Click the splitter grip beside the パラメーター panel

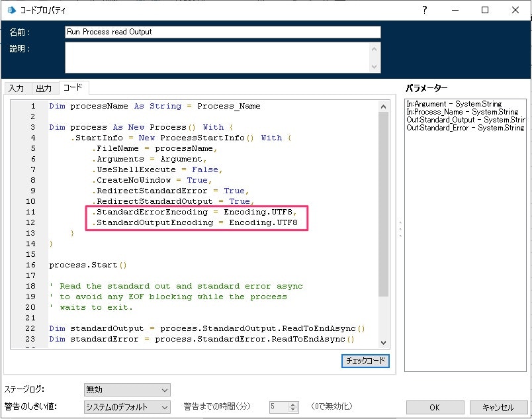tap(400, 229)
